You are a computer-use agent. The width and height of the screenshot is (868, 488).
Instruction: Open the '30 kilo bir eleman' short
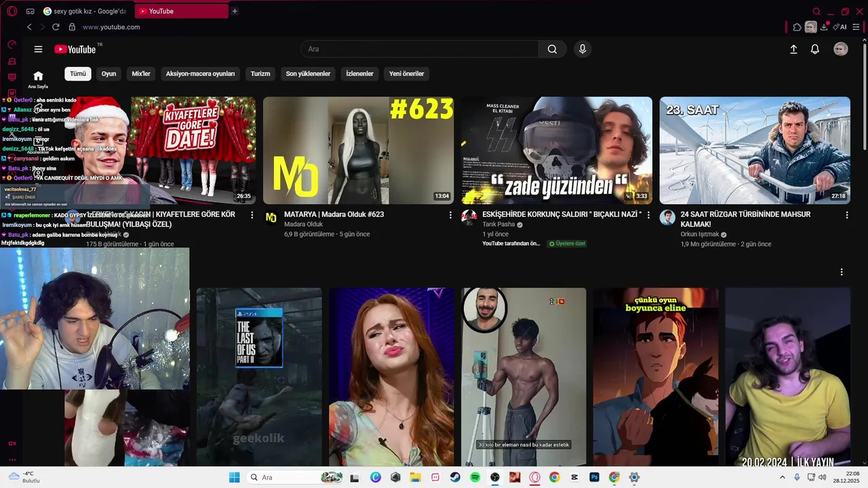pos(524,378)
